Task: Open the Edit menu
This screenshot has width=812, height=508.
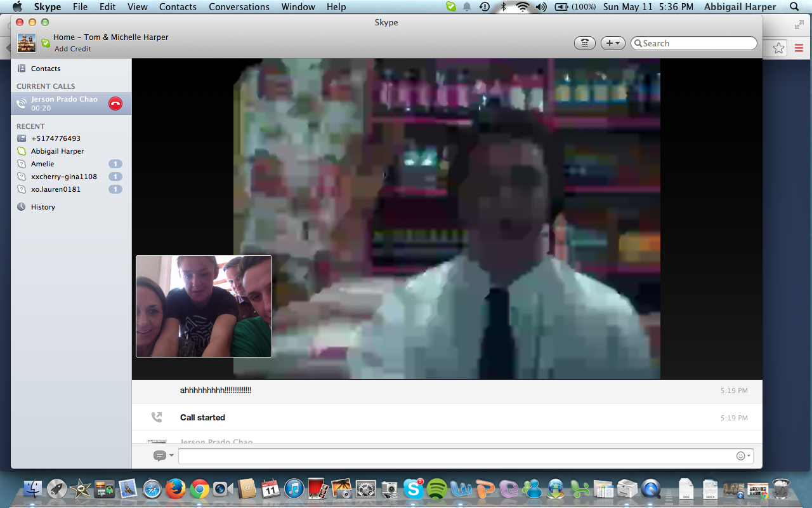Action: 107,7
